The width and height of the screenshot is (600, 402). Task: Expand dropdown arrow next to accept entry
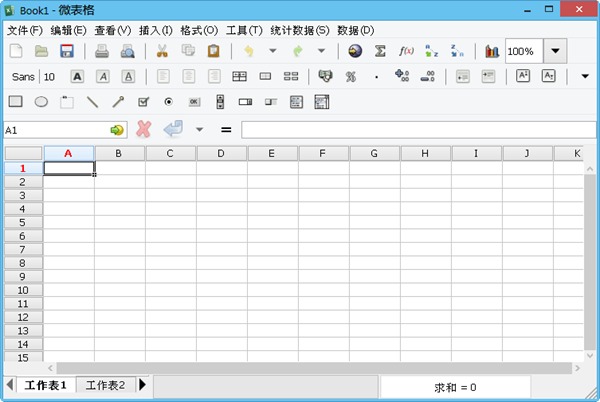pyautogui.click(x=199, y=129)
